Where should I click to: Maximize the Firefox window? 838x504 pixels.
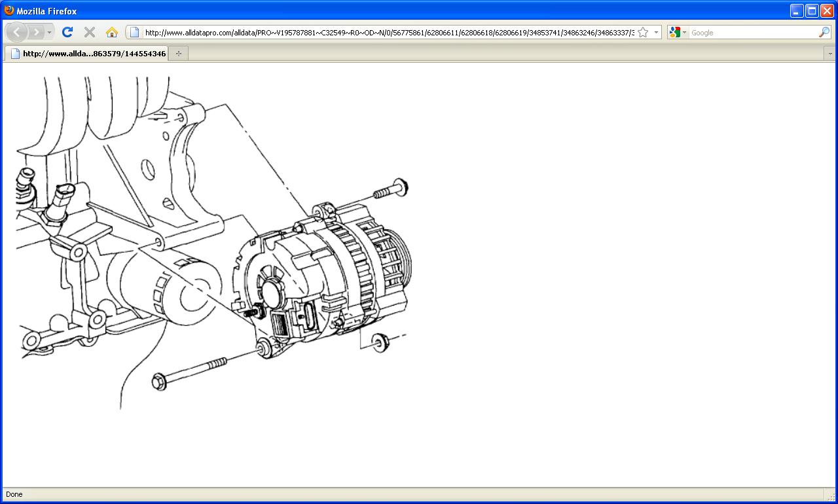(812, 10)
